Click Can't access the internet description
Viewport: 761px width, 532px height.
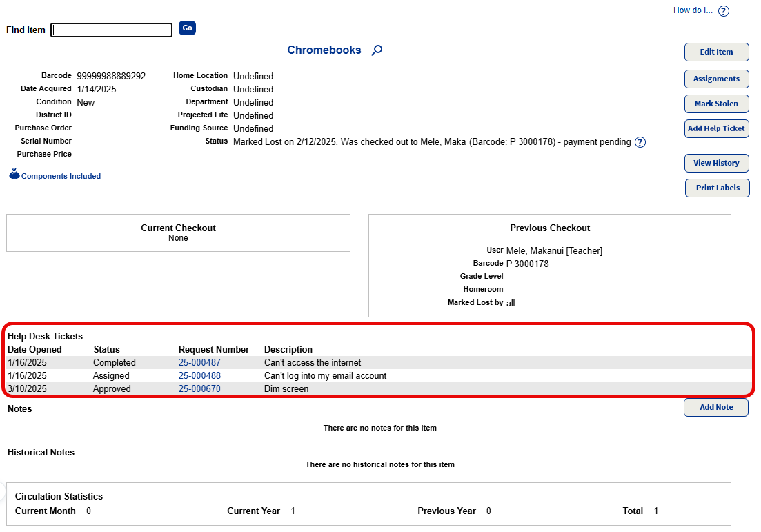coord(313,362)
